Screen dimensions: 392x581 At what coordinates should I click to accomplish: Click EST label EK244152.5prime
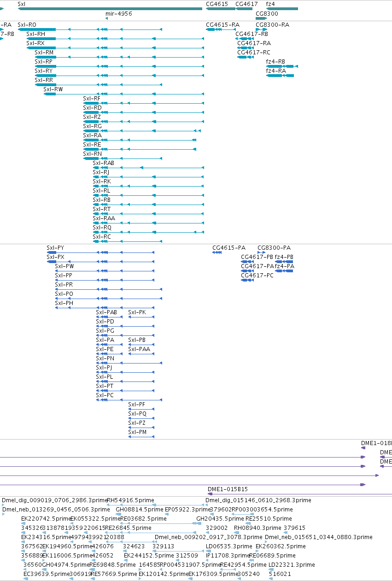pyautogui.click(x=149, y=556)
